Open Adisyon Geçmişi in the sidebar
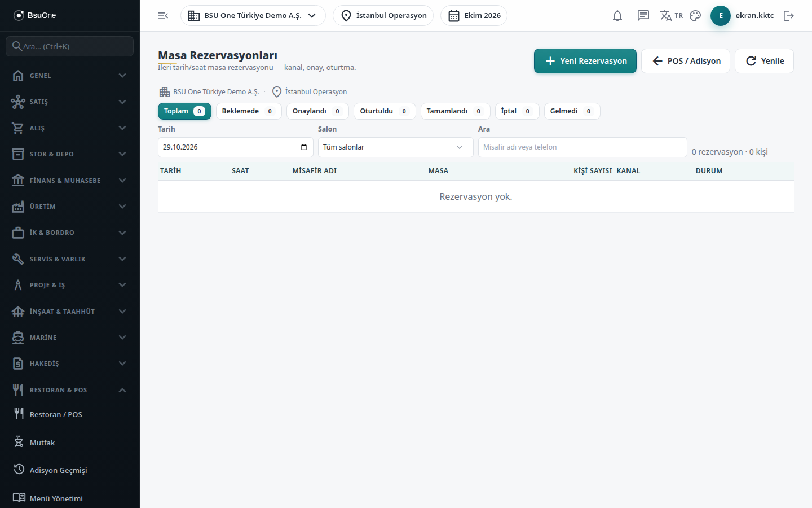 [x=70, y=470]
